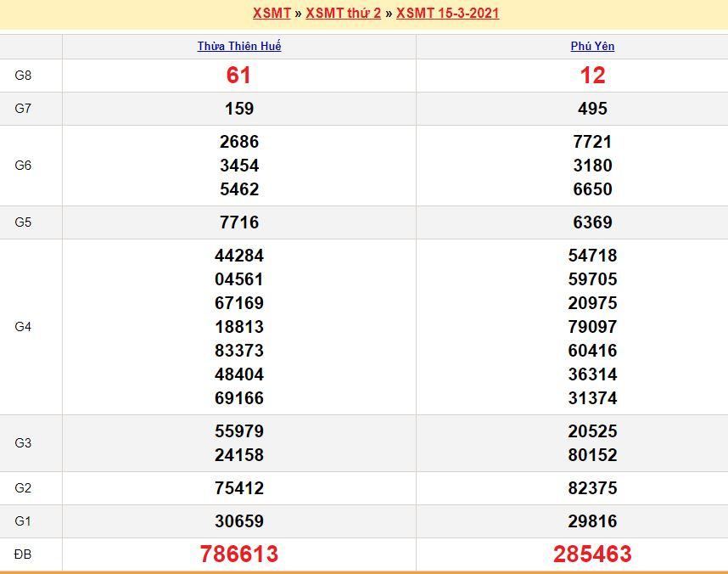The image size is (728, 574).
Task: Open the Thừa Thiên Huế province link
Action: (239, 46)
